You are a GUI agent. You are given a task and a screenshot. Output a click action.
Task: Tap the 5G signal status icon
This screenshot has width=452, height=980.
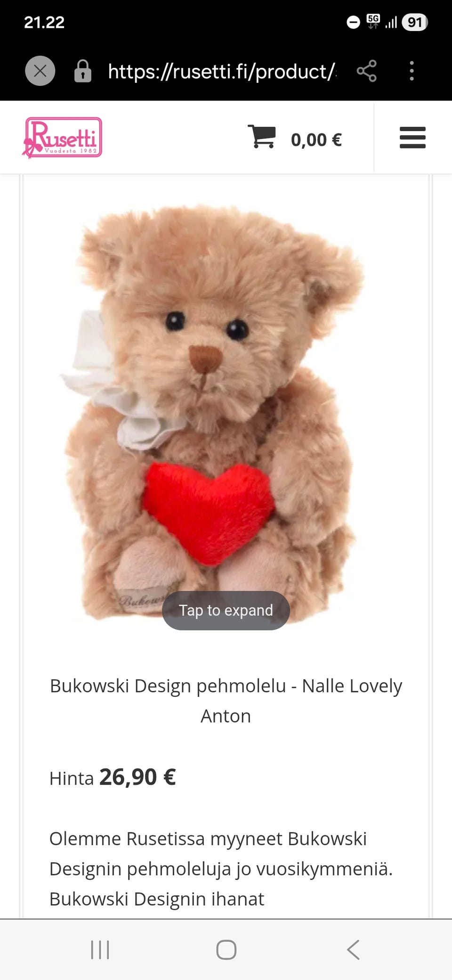[x=373, y=21]
